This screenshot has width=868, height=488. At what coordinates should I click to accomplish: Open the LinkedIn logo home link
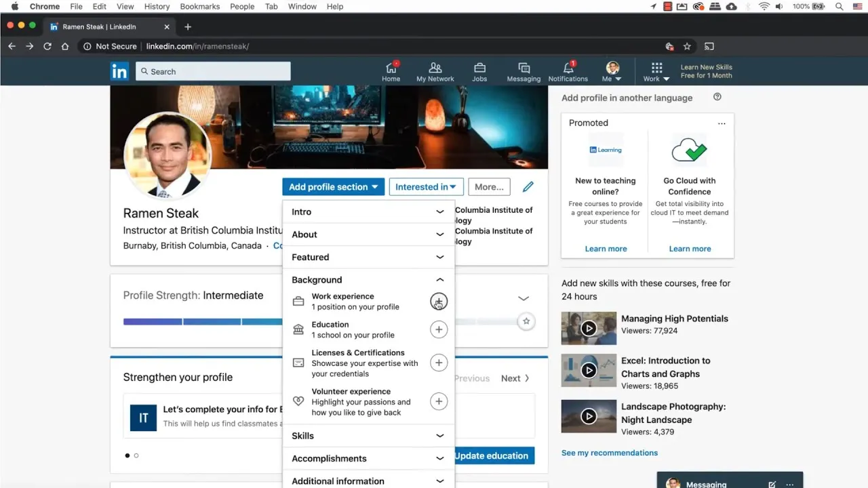pos(119,71)
